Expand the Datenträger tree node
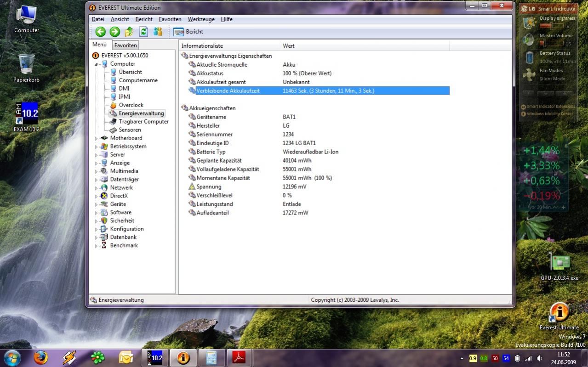588x367 pixels. (97, 180)
